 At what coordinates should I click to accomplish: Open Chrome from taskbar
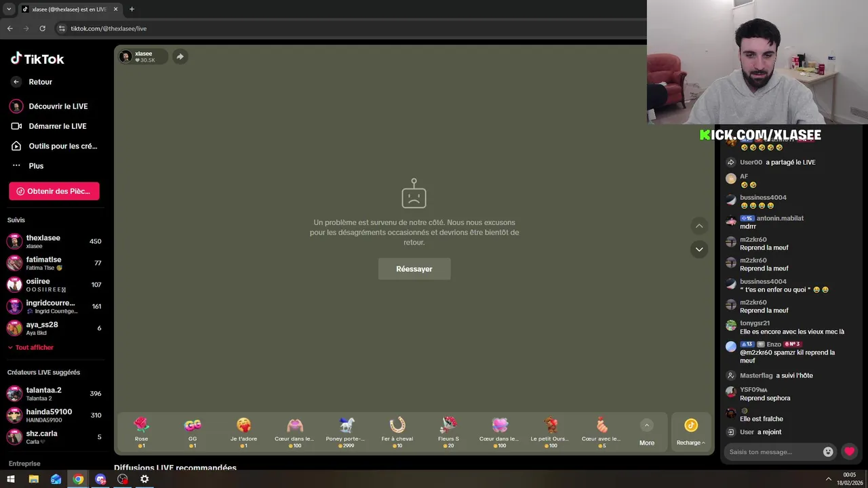pyautogui.click(x=78, y=479)
